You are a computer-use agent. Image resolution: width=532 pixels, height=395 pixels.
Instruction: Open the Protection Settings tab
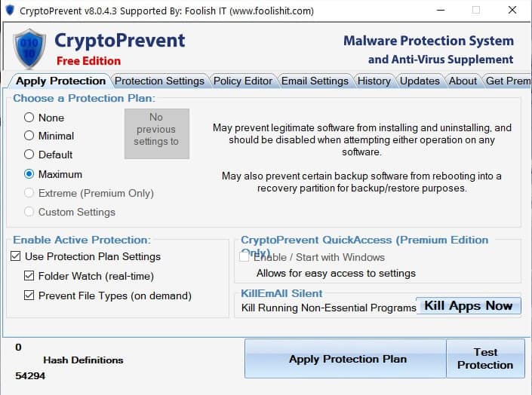pyautogui.click(x=159, y=81)
